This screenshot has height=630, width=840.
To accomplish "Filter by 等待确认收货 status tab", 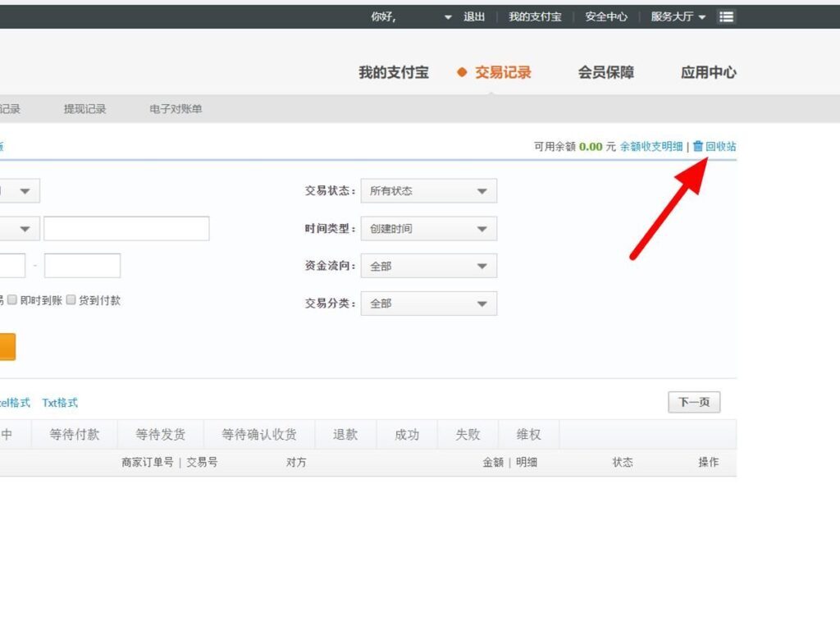I will (259, 434).
